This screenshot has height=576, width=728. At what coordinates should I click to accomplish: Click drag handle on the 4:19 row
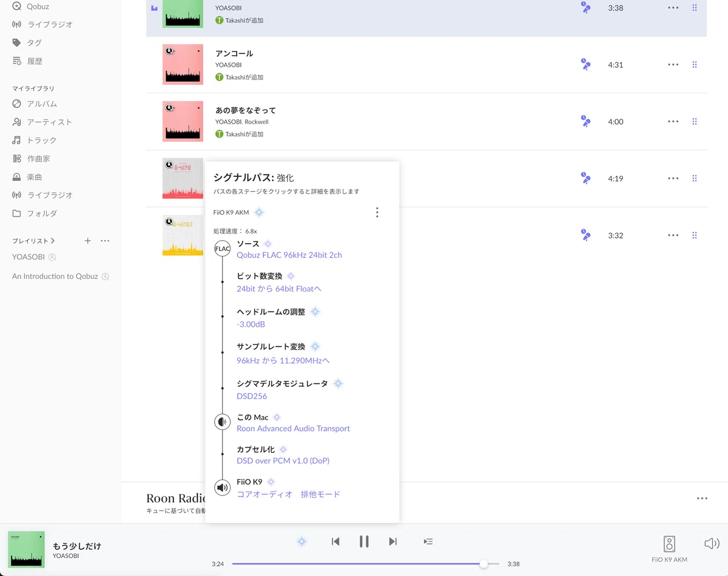coord(695,178)
